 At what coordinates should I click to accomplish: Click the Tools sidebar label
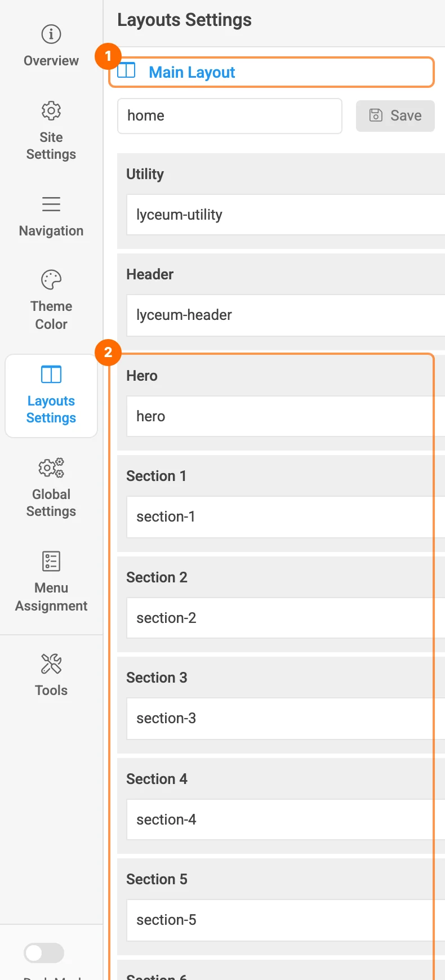[x=51, y=691]
